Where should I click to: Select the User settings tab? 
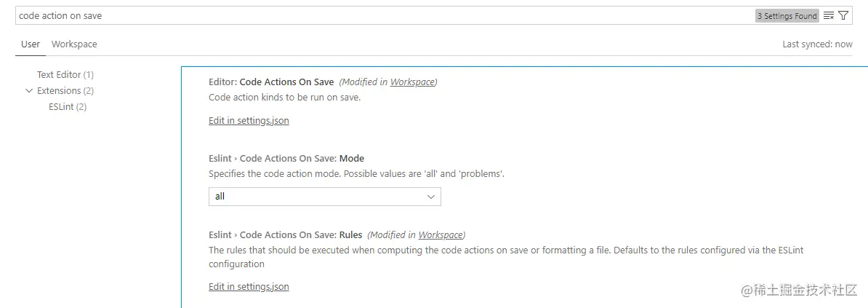31,44
